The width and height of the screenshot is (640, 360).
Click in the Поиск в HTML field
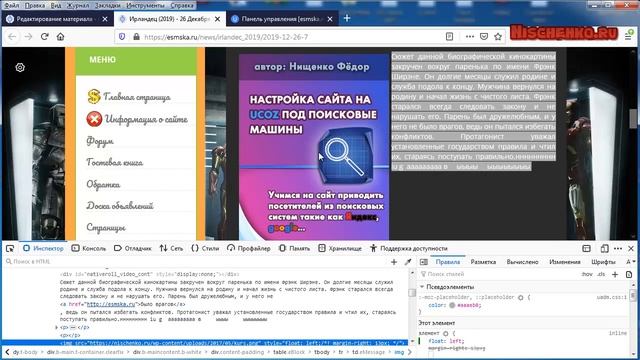point(196,262)
